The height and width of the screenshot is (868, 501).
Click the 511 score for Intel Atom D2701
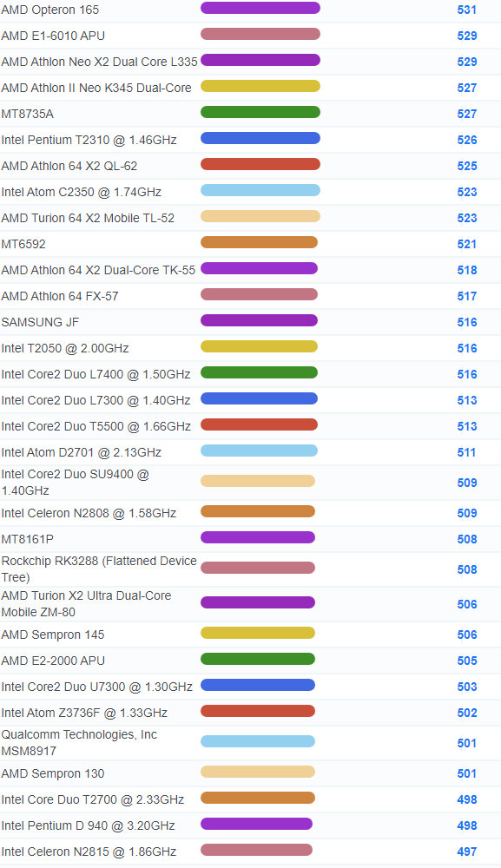click(466, 452)
